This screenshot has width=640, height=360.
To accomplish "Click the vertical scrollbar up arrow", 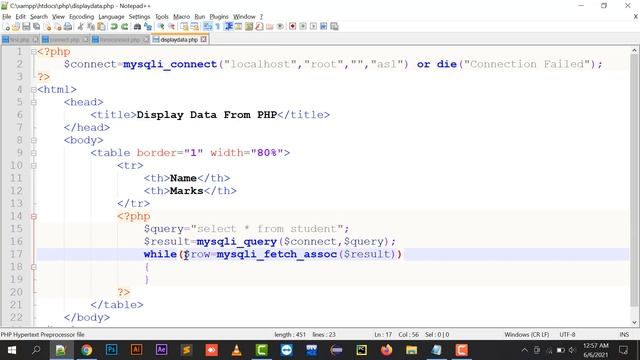I will pyautogui.click(x=634, y=51).
